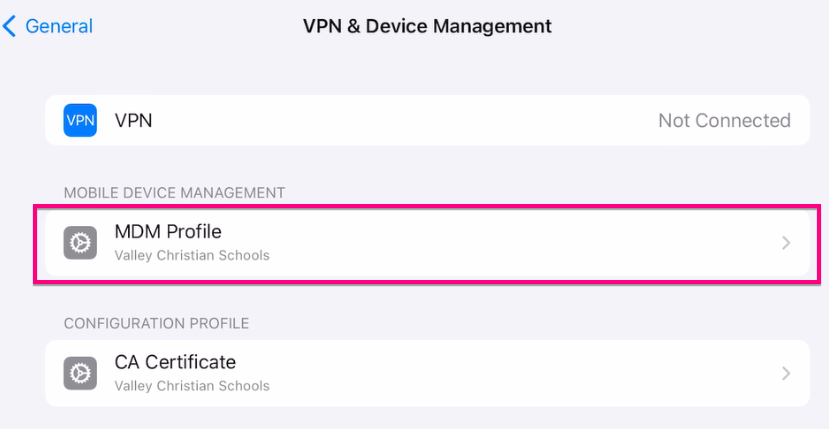Click the 'CONFIGURATION PROFILE' section header
The height and width of the screenshot is (429, 829).
pyautogui.click(x=156, y=323)
